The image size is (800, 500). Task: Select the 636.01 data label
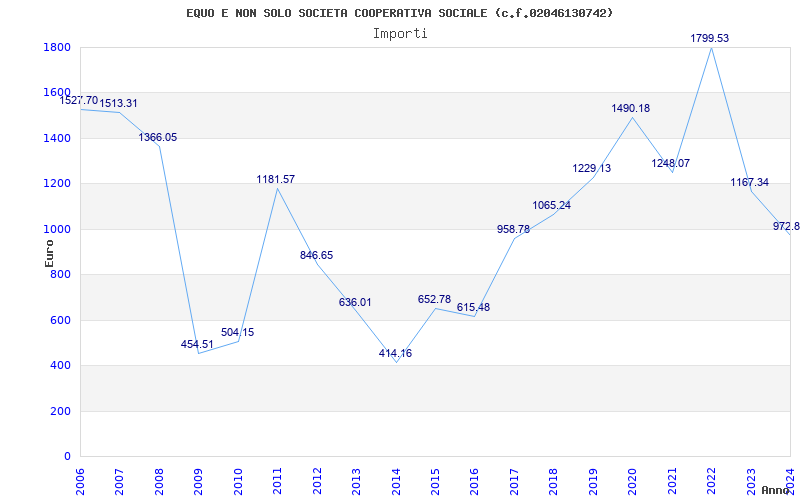(355, 303)
